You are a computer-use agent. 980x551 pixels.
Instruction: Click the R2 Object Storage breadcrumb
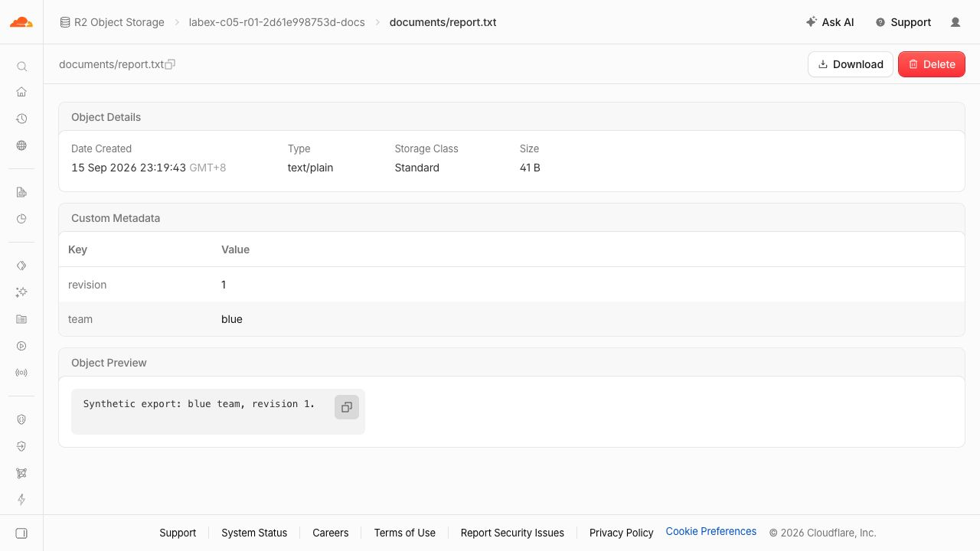coord(113,22)
